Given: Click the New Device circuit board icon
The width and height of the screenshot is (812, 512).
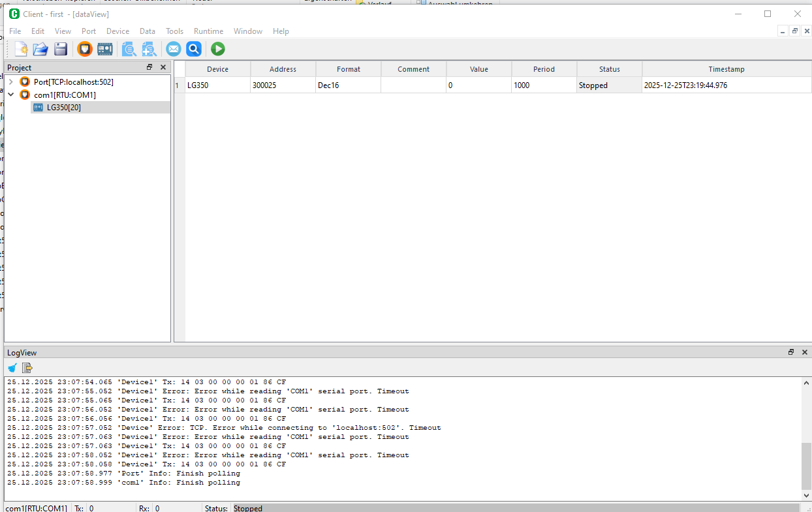Looking at the screenshot, I should (x=104, y=49).
